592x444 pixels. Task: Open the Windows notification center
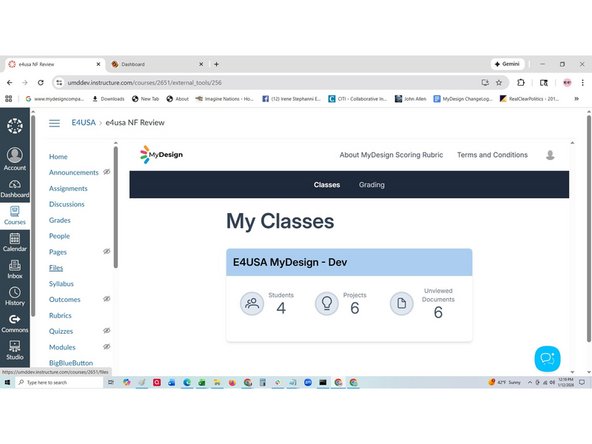[582, 382]
